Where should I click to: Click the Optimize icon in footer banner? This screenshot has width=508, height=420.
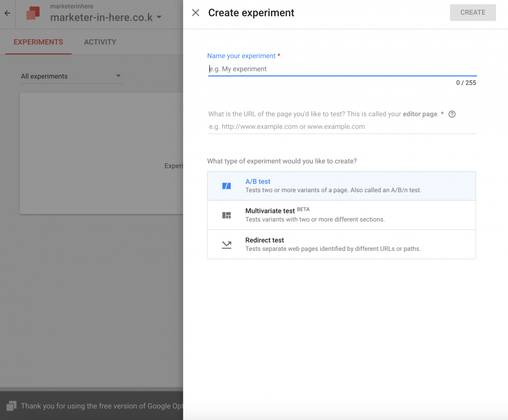click(12, 406)
